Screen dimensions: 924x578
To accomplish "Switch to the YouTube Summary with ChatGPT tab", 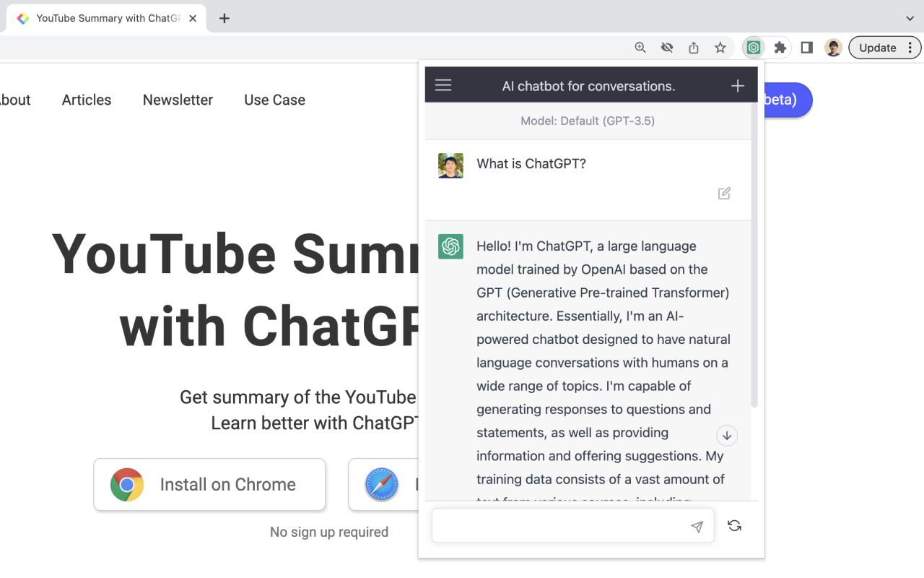I will coord(105,18).
